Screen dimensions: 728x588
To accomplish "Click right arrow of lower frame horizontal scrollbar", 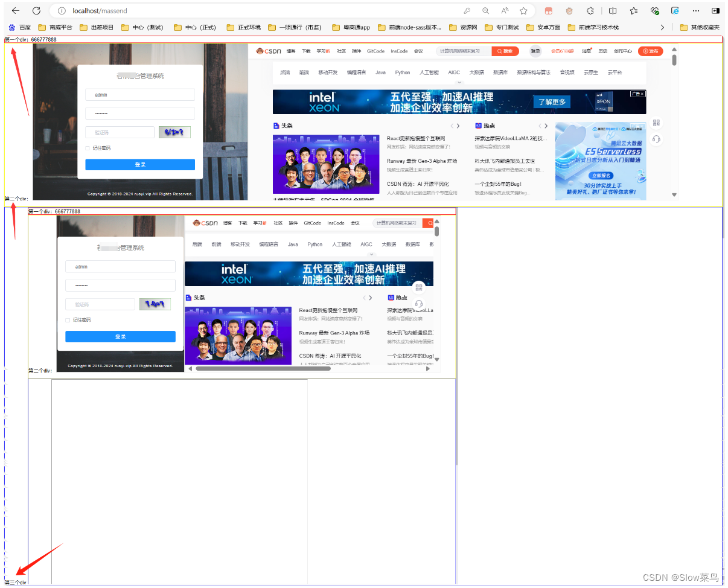I will 428,368.
